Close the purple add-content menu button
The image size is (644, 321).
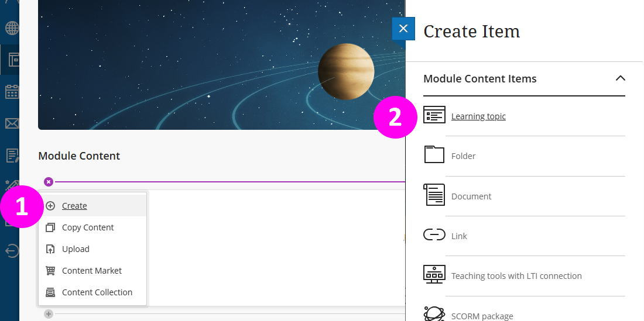49,182
